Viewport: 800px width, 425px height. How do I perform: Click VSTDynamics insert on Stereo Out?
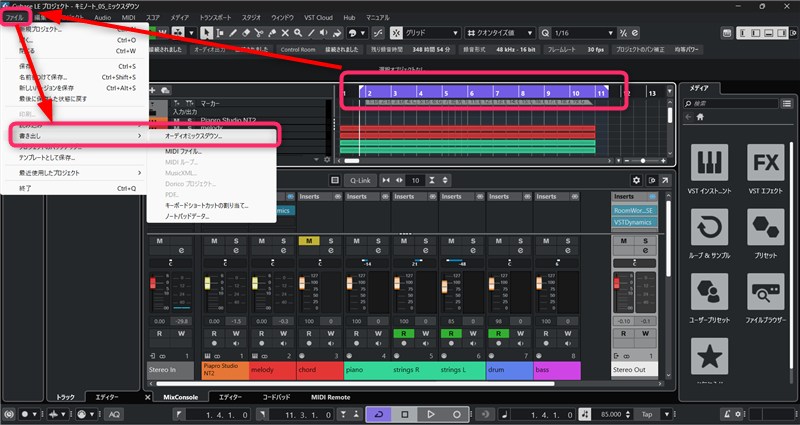[x=633, y=222]
